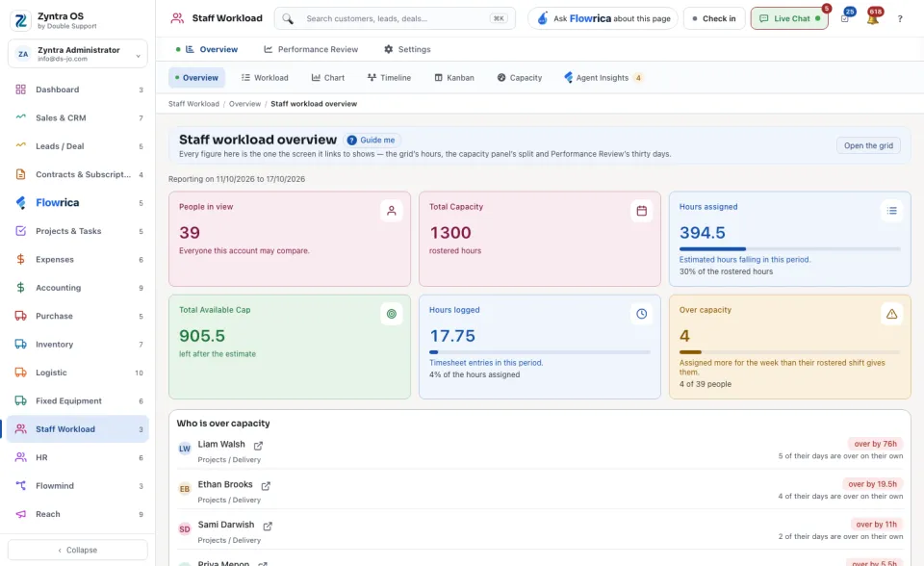This screenshot has height=566, width=924.
Task: Click the Hours assigned progress bar
Action: (x=789, y=248)
